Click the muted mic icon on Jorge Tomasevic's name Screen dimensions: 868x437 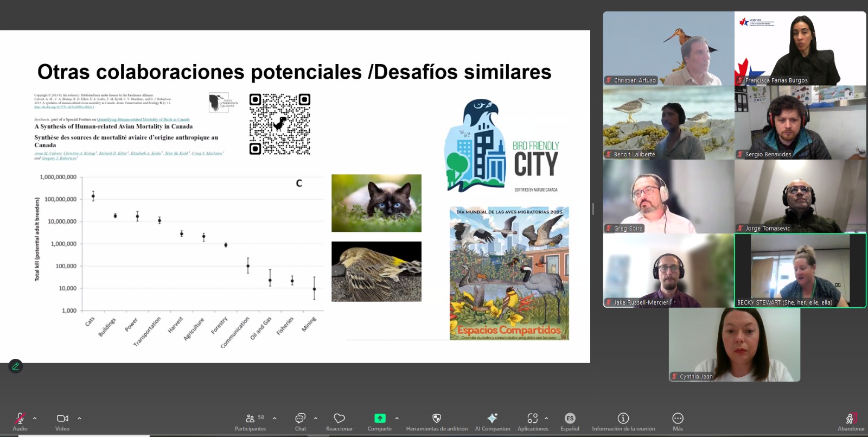point(740,229)
